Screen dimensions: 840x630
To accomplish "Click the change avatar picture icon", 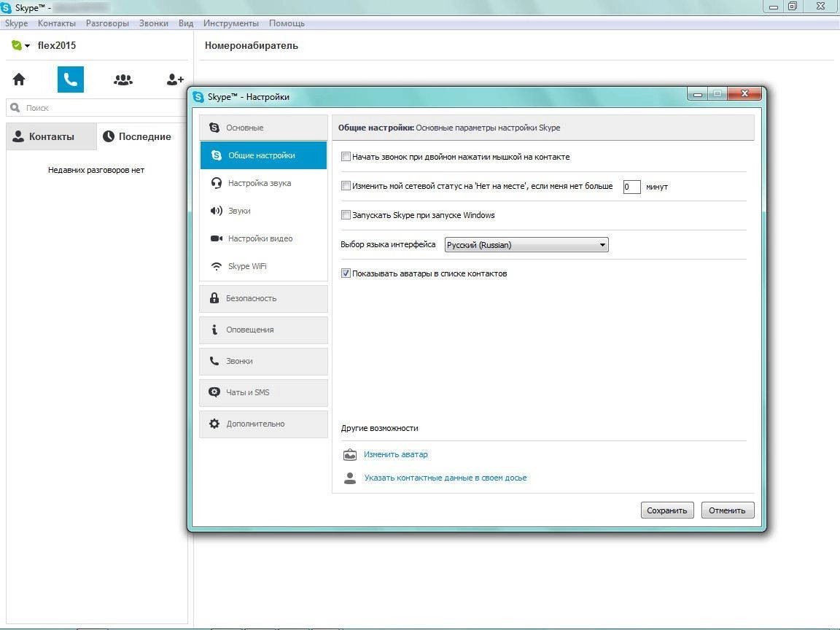I will point(350,454).
